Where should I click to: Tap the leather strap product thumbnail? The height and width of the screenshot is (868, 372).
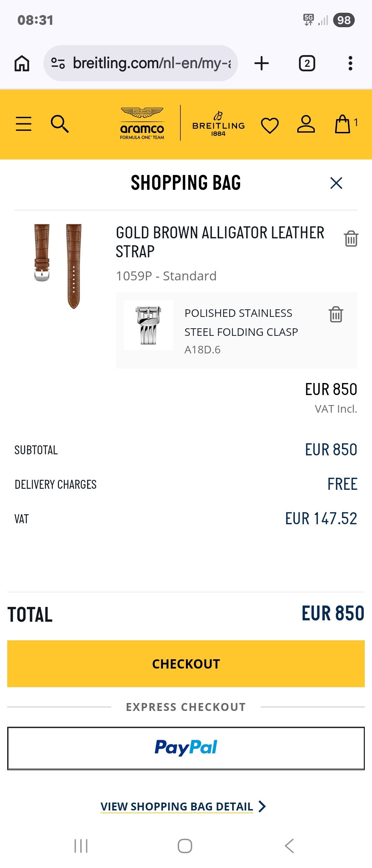[58, 266]
